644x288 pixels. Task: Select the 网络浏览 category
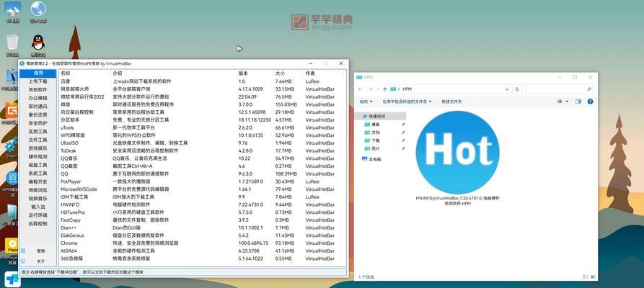38,190
